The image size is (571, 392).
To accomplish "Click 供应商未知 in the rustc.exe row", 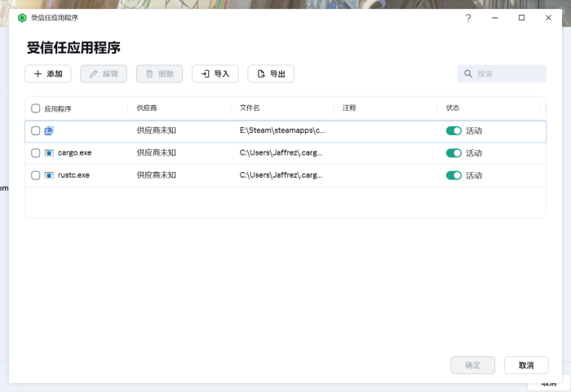I will click(x=157, y=175).
